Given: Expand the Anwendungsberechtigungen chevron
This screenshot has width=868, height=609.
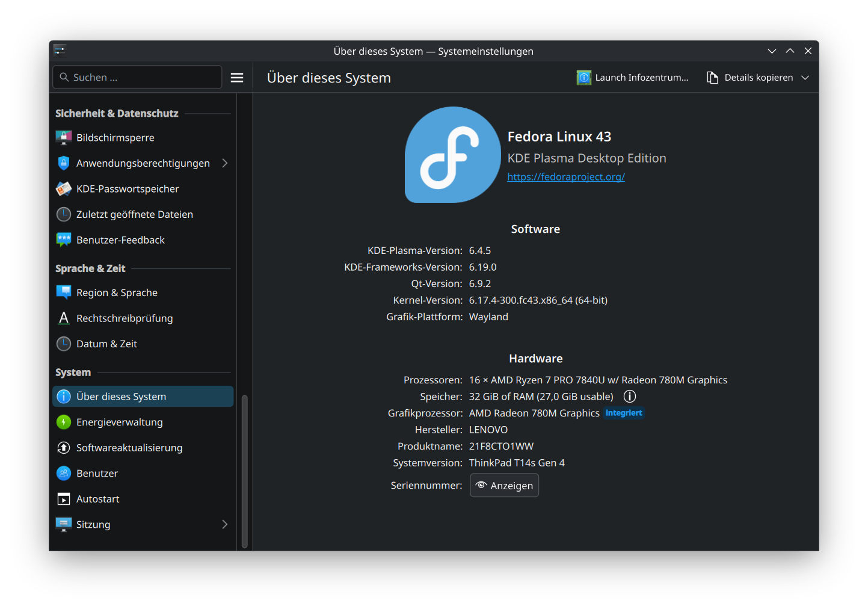Looking at the screenshot, I should (x=224, y=163).
